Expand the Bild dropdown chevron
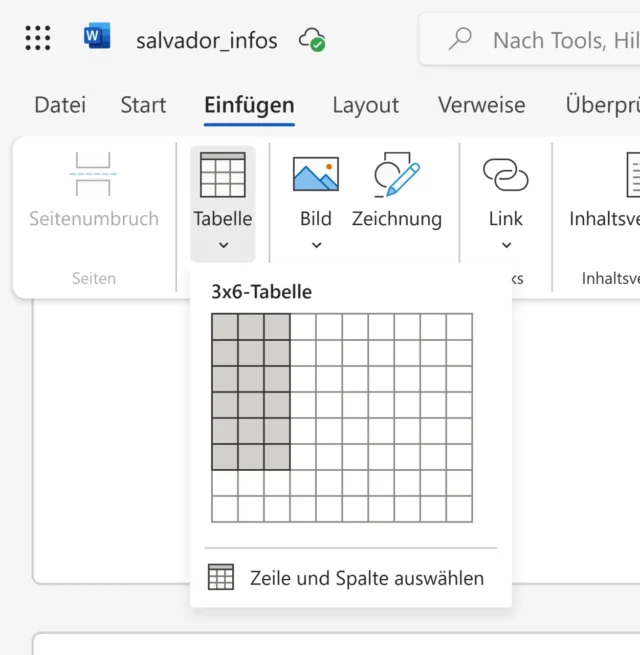 tap(316, 245)
